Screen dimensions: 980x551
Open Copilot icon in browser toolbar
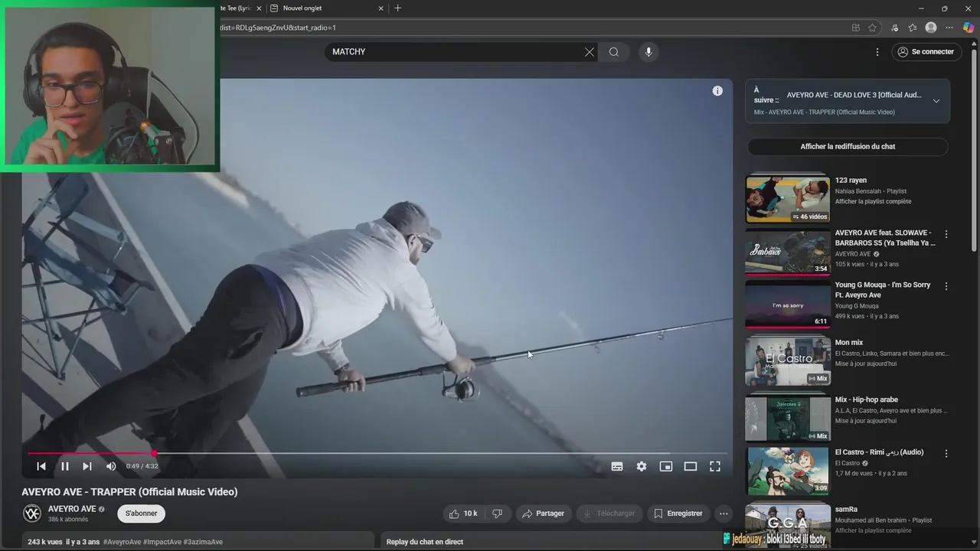click(x=969, y=28)
